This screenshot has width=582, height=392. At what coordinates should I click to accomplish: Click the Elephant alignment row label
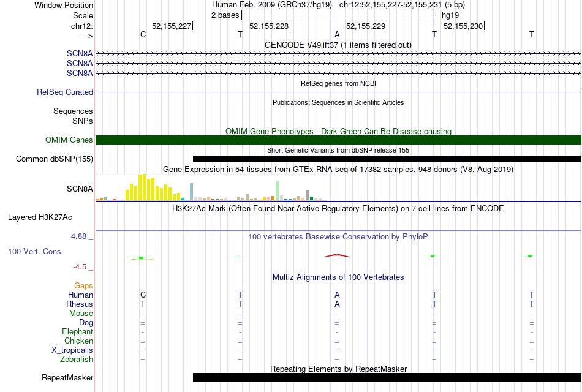(x=77, y=332)
